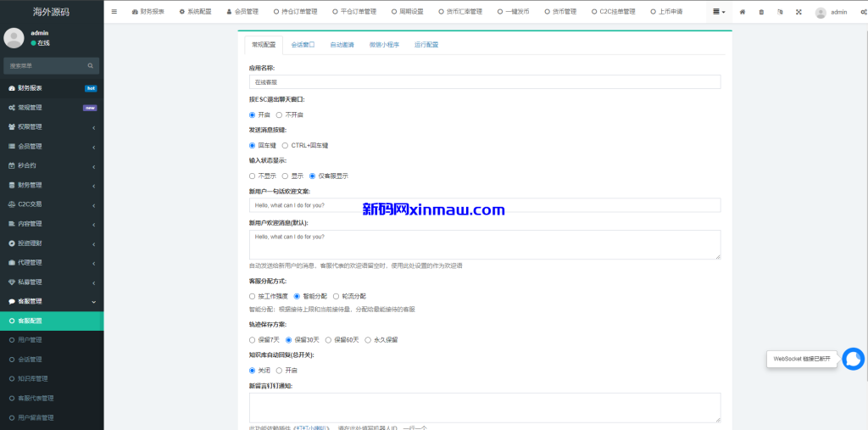Screen dimensions: 868x430
Task: Open 财务报表 dashboard in the sidebar
Action: (x=52, y=88)
